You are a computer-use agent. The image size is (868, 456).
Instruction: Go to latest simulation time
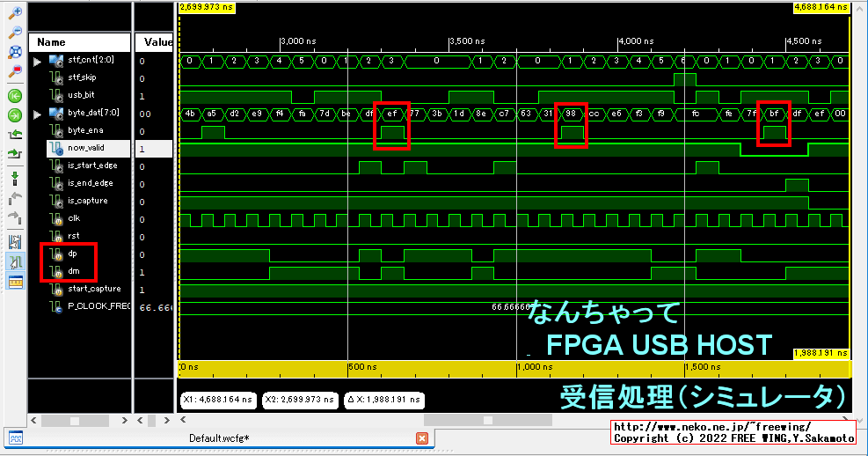[x=15, y=115]
